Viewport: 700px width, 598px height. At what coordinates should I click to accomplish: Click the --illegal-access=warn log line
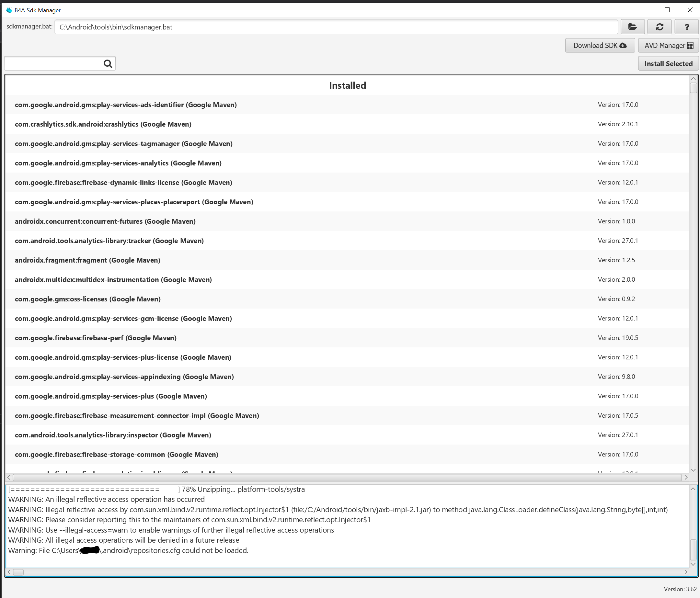[171, 530]
